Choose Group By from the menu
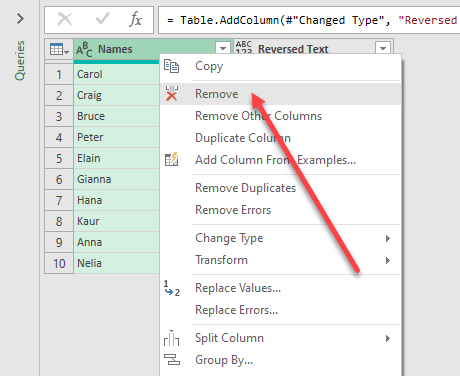 point(280,360)
